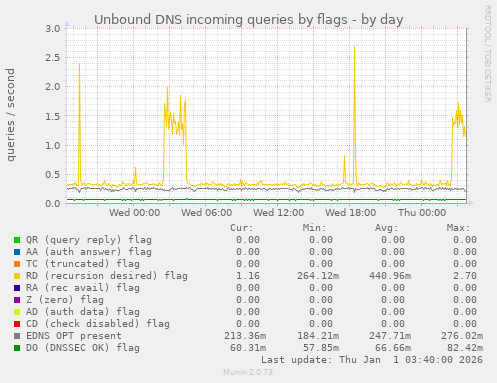Click the EDNS OPT gray swatch
497x383 pixels.
[17, 336]
